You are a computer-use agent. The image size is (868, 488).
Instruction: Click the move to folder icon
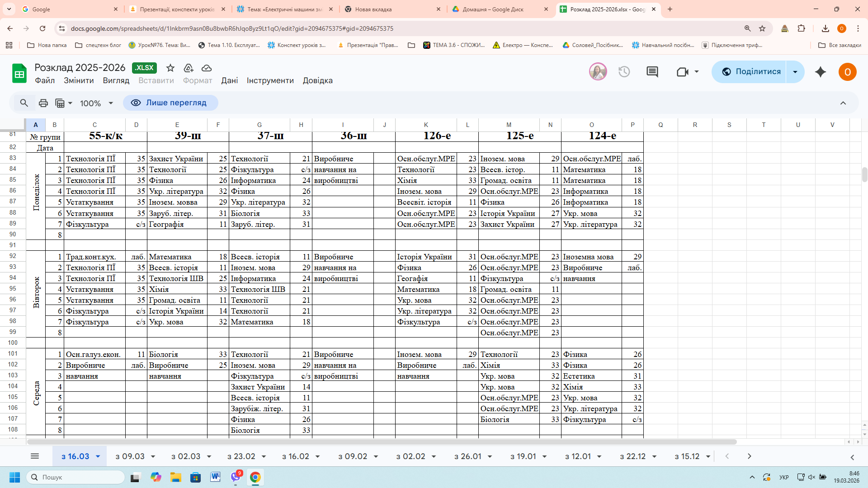pyautogui.click(x=189, y=68)
